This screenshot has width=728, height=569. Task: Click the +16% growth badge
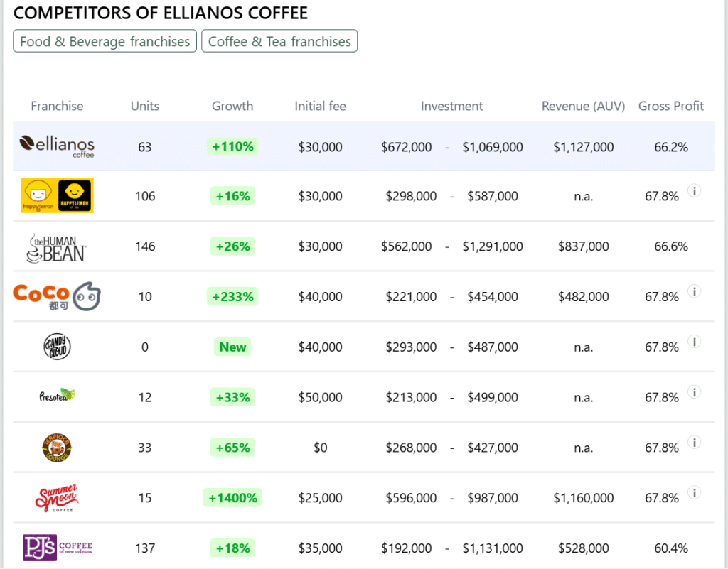[x=232, y=196]
